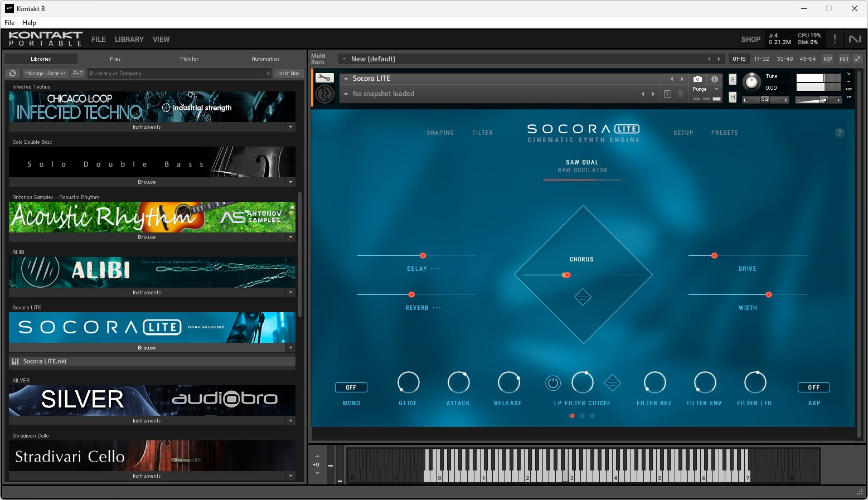This screenshot has height=500, width=868.
Task: Expand Solo Double Bass Browse arrow
Action: (x=290, y=182)
